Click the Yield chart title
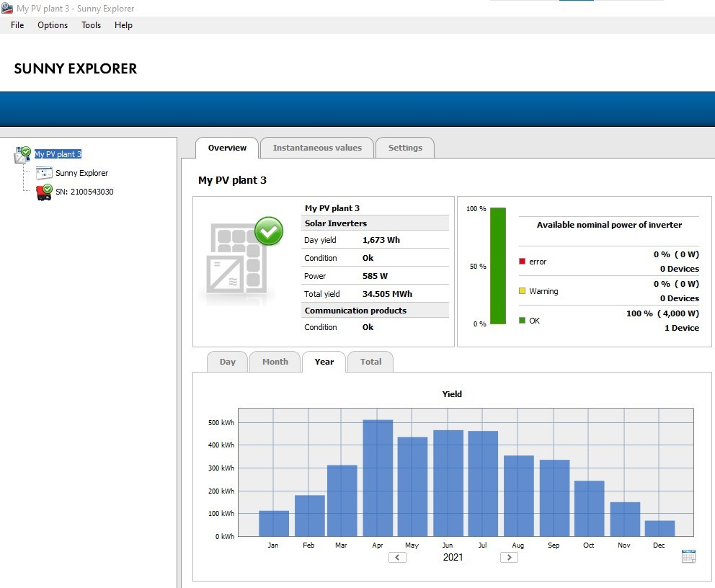 (452, 394)
